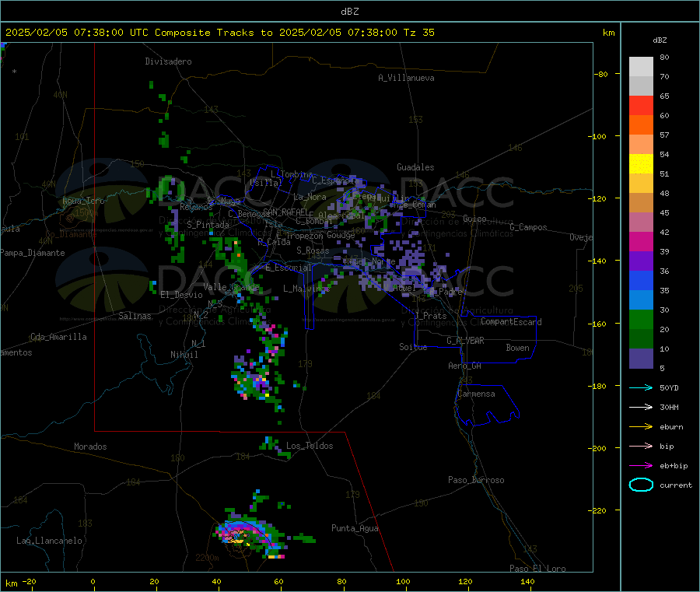Click the El_Desvio place label
700x592 pixels.
point(181,295)
